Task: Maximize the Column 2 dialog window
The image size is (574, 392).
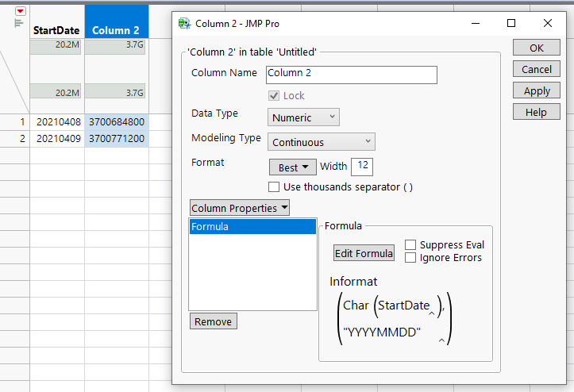Action: coord(511,24)
